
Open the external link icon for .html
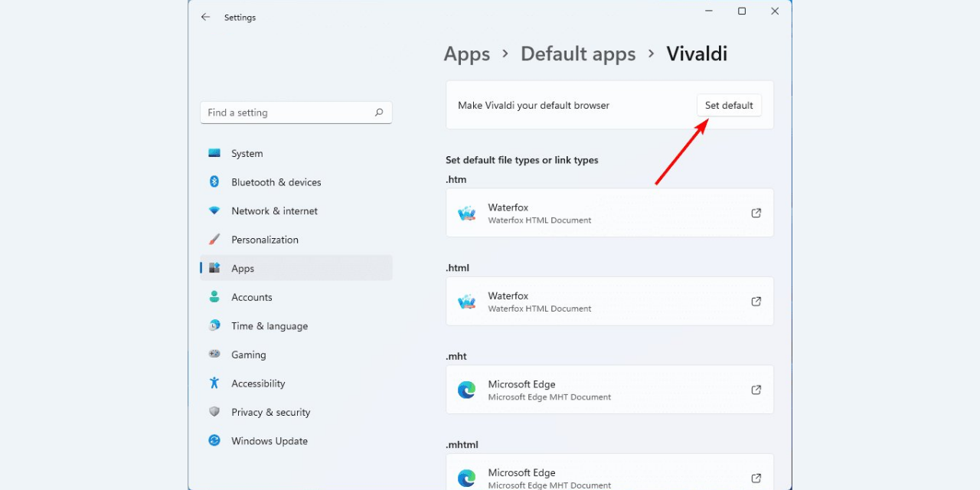pyautogui.click(x=756, y=302)
